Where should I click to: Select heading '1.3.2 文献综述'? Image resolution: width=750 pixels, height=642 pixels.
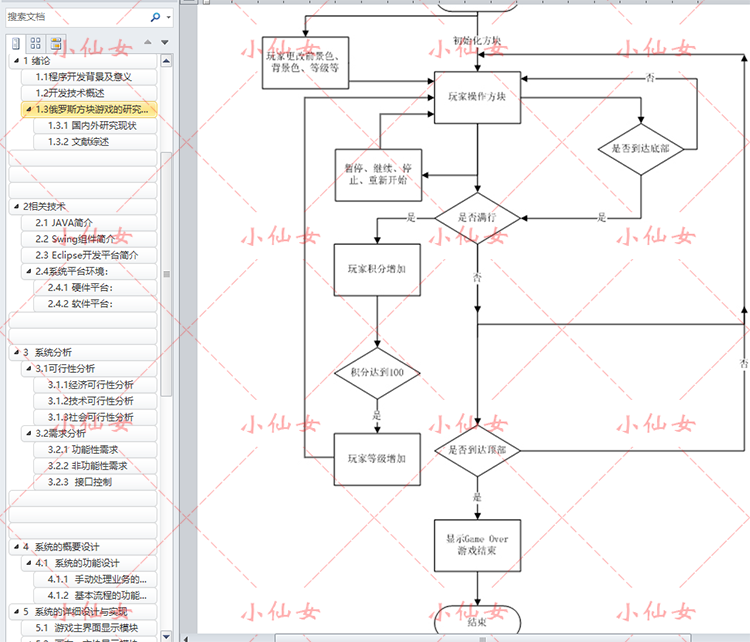coord(95,142)
